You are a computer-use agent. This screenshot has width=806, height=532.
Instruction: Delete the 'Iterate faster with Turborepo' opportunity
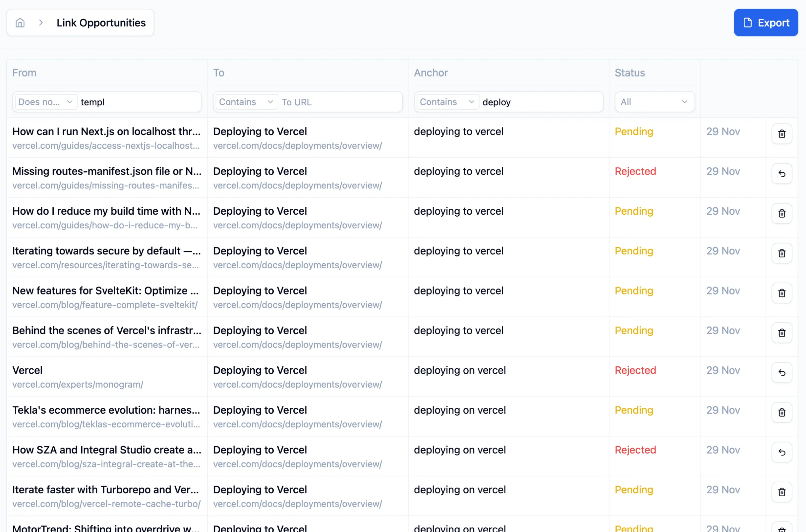781,492
